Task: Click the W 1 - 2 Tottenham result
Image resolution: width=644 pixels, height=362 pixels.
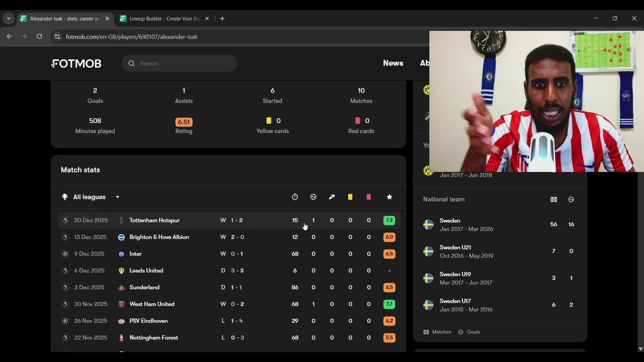Action: coord(231,220)
